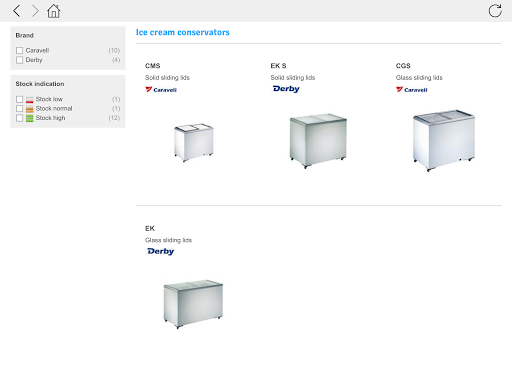Open the CMS product title
The height and width of the screenshot is (374, 512).
click(x=153, y=66)
